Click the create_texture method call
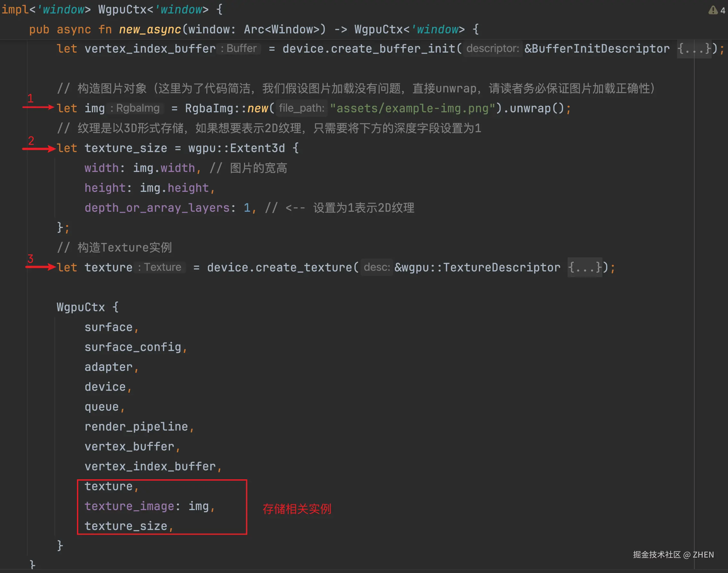The height and width of the screenshot is (573, 728). point(303,268)
